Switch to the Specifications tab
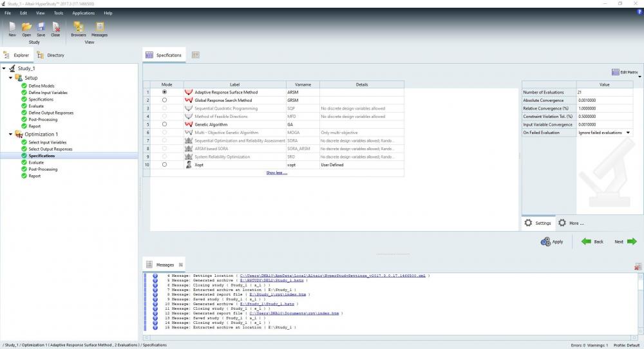644x349 pixels. (164, 55)
